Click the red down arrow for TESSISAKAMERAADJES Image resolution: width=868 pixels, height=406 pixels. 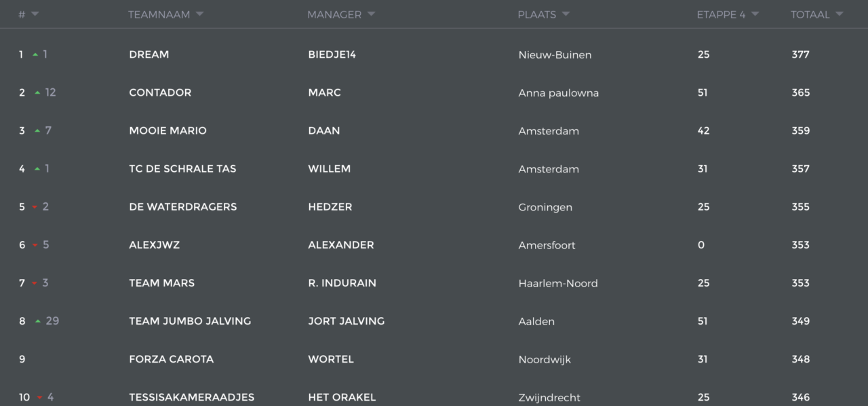40,397
